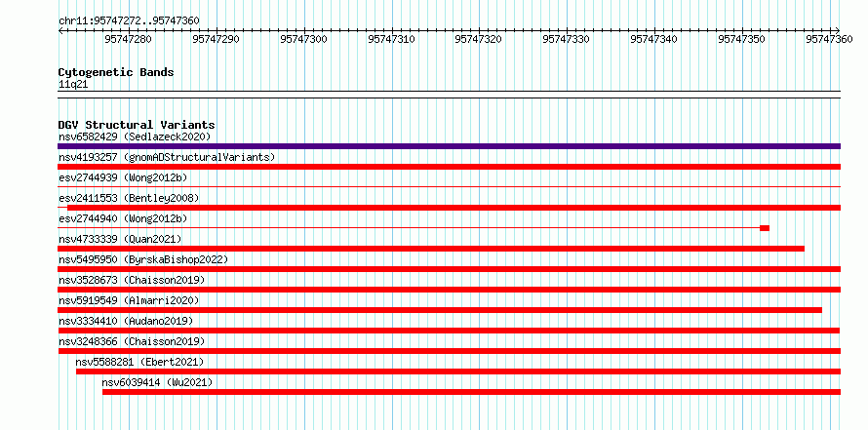Open the nsv3528673 (Chaisson2019) label
This screenshot has height=430, width=868.
tap(132, 280)
